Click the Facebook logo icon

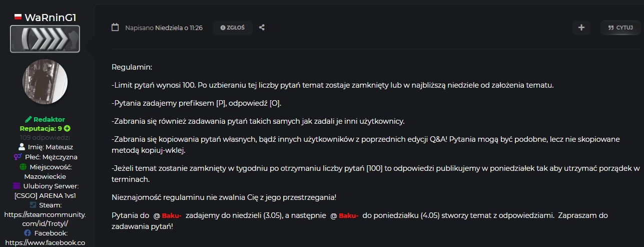[x=28, y=233]
